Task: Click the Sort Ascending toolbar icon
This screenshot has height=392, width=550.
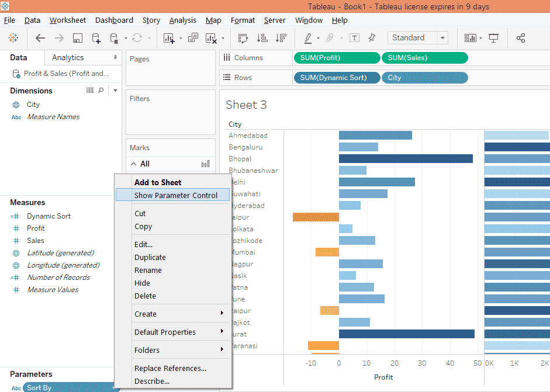Action: (262, 38)
